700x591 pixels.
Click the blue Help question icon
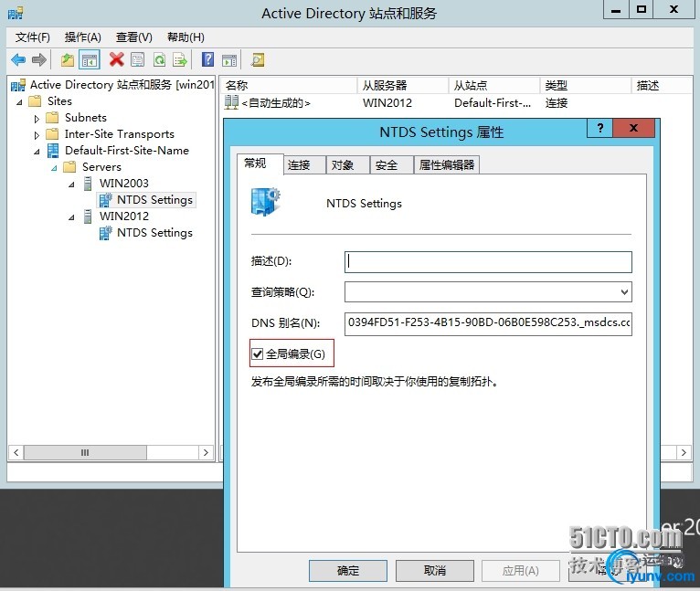pos(207,59)
